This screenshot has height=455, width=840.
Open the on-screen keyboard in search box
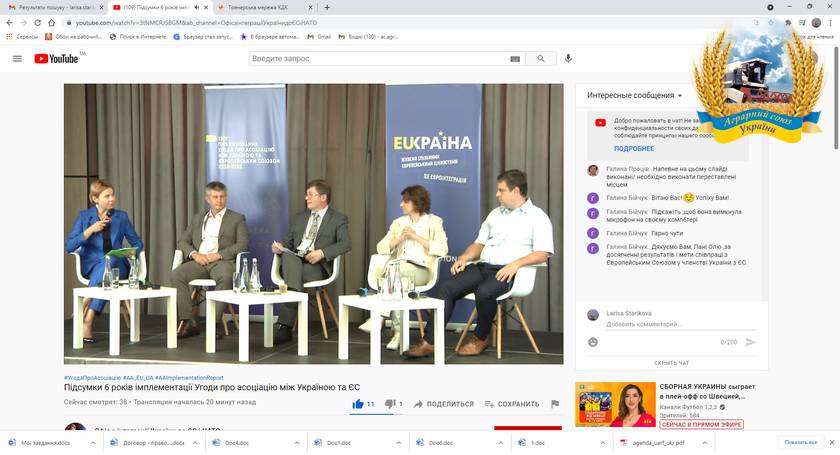click(x=515, y=59)
